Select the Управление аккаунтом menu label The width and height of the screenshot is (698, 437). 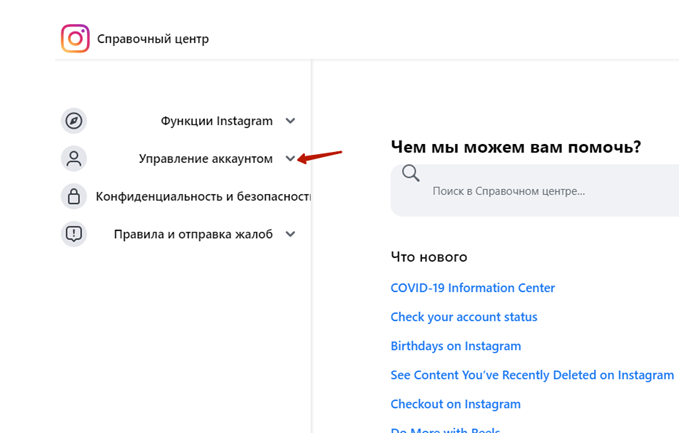tap(205, 159)
